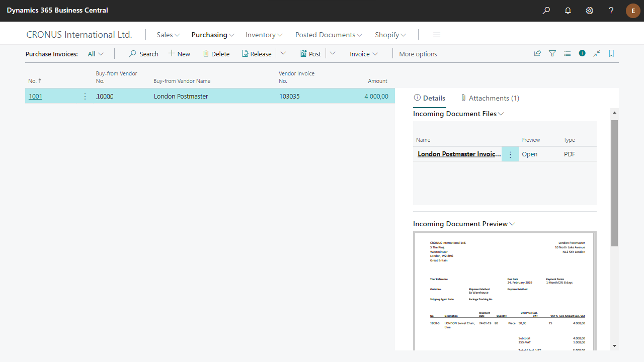This screenshot has width=644, height=362.
Task: Sort by the Amount column header
Action: coord(377,81)
